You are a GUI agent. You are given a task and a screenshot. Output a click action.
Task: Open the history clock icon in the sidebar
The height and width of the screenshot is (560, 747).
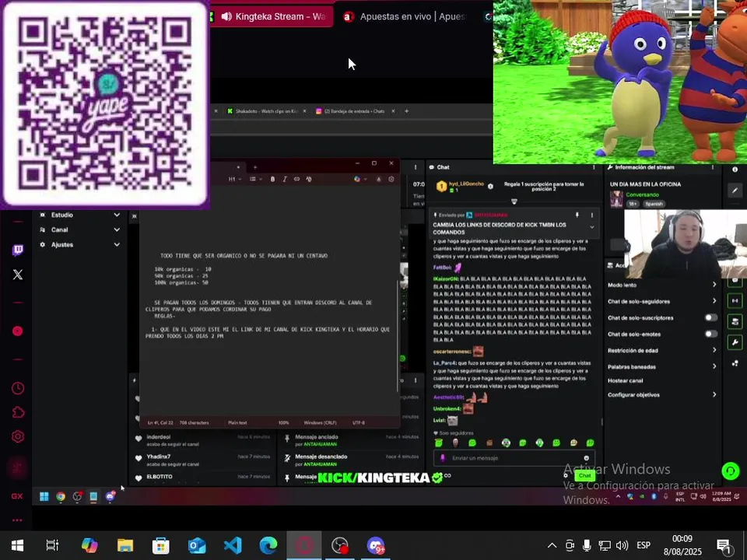pos(18,388)
